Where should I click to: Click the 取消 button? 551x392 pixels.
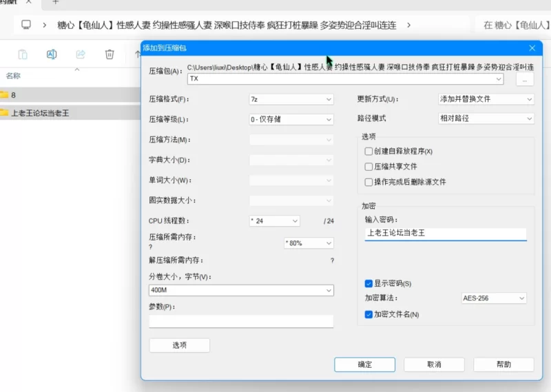pyautogui.click(x=435, y=364)
